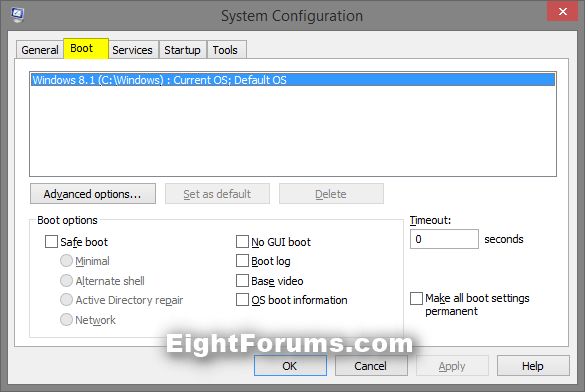
Task: Toggle OS boot information checkbox
Action: (x=243, y=300)
